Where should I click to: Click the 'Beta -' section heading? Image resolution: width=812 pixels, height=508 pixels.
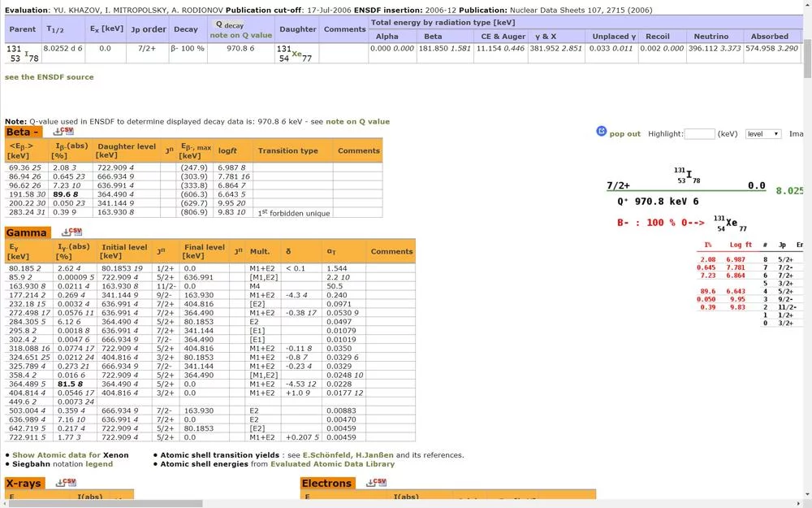[x=23, y=132]
